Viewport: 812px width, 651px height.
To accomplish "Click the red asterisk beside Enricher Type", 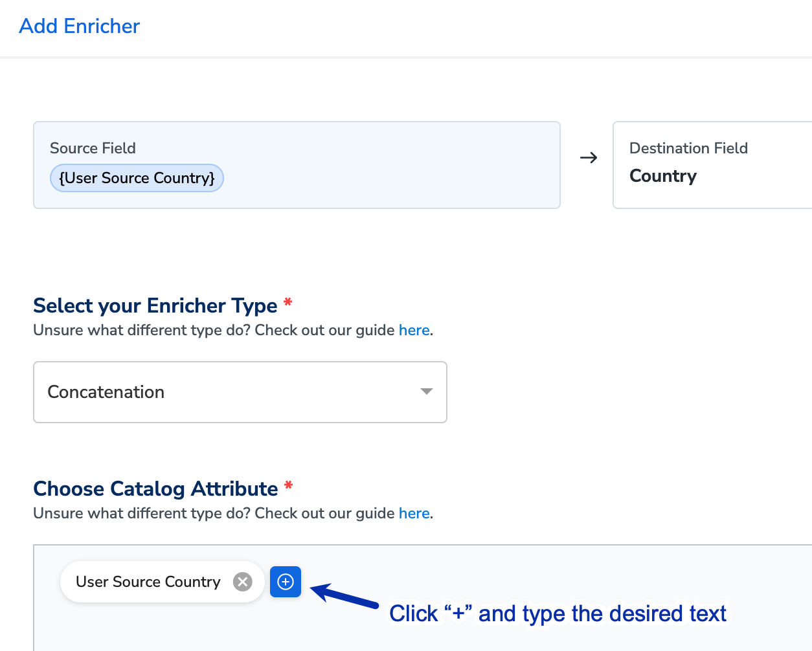I will [x=288, y=303].
